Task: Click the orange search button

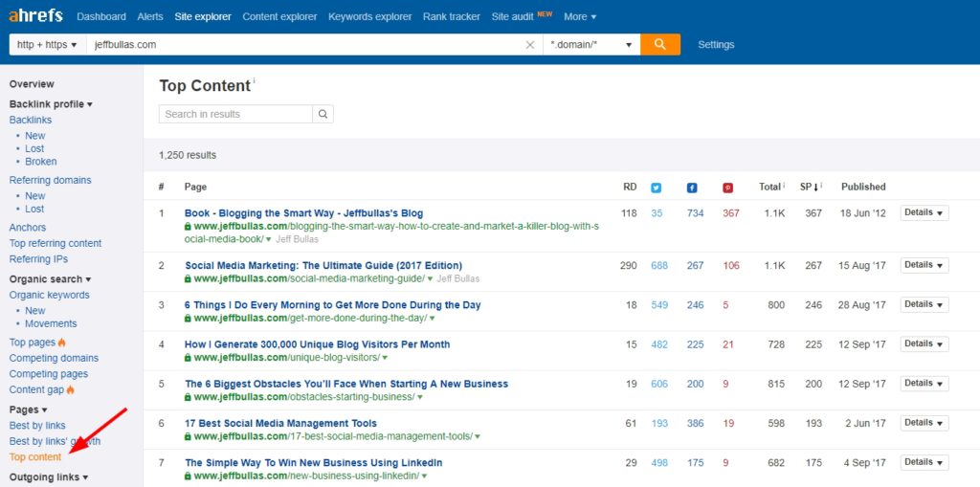Action: pyautogui.click(x=660, y=44)
